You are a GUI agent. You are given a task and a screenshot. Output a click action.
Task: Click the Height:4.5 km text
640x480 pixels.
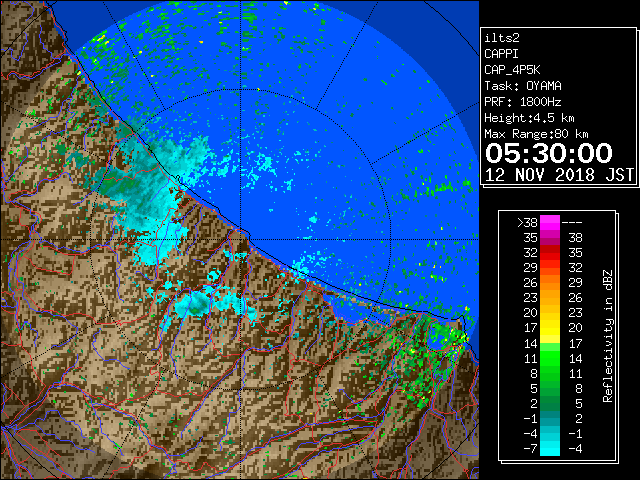[529, 118]
